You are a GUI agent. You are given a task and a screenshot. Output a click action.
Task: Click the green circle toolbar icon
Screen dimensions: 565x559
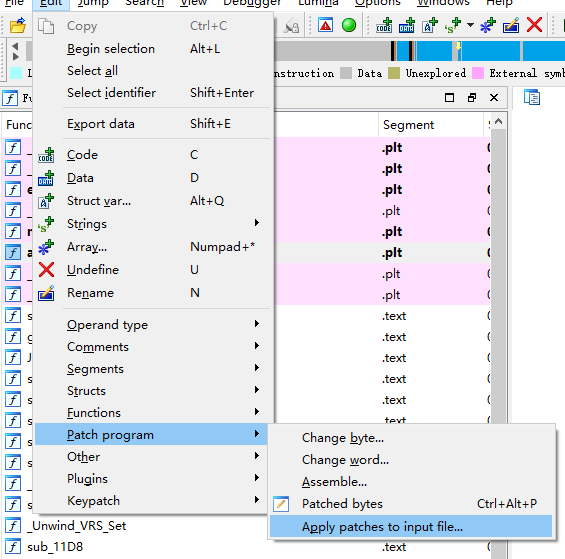pos(348,25)
